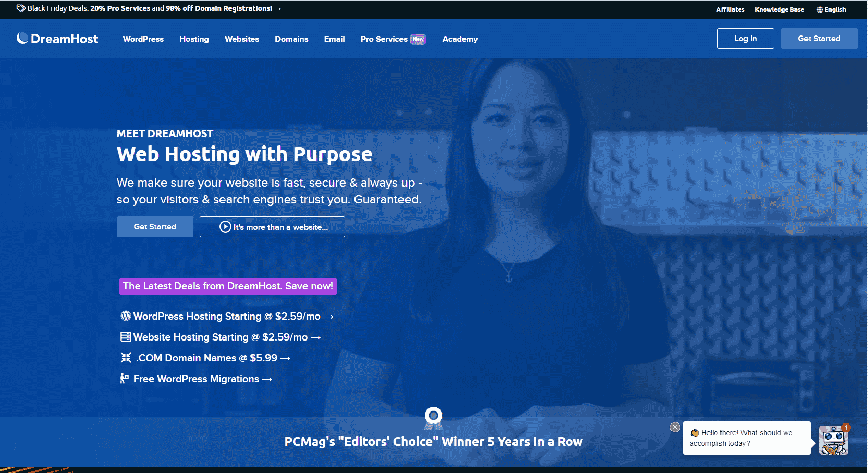Image resolution: width=868 pixels, height=473 pixels.
Task: Click the Log In button
Action: click(745, 39)
